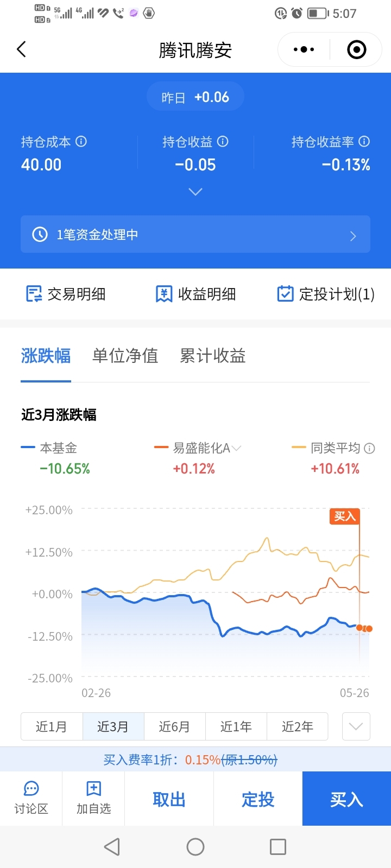The width and height of the screenshot is (391, 868).
Task: Select 近1月 time range
Action: click(x=52, y=726)
